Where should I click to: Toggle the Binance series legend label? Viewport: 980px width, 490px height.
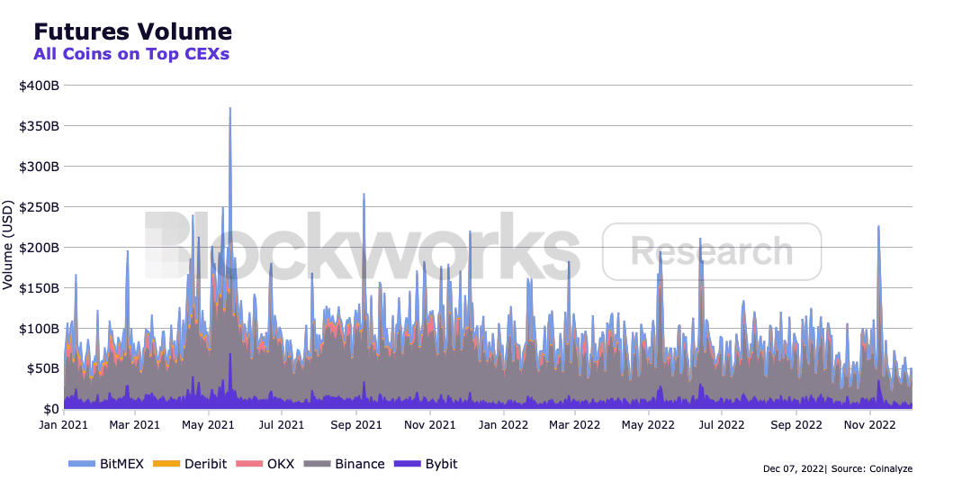coord(360,465)
